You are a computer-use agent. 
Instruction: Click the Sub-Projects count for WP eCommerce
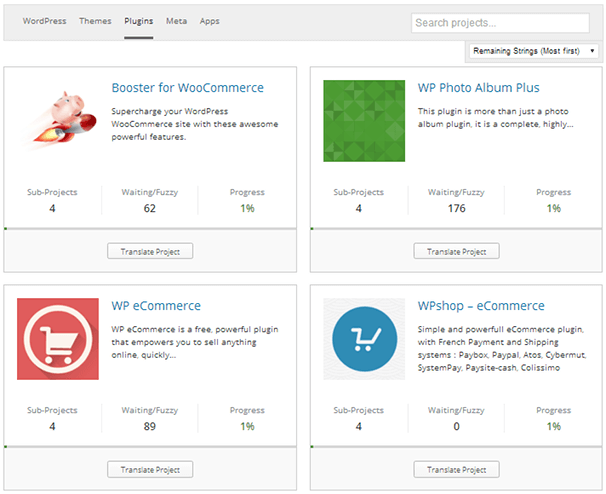[x=52, y=426]
